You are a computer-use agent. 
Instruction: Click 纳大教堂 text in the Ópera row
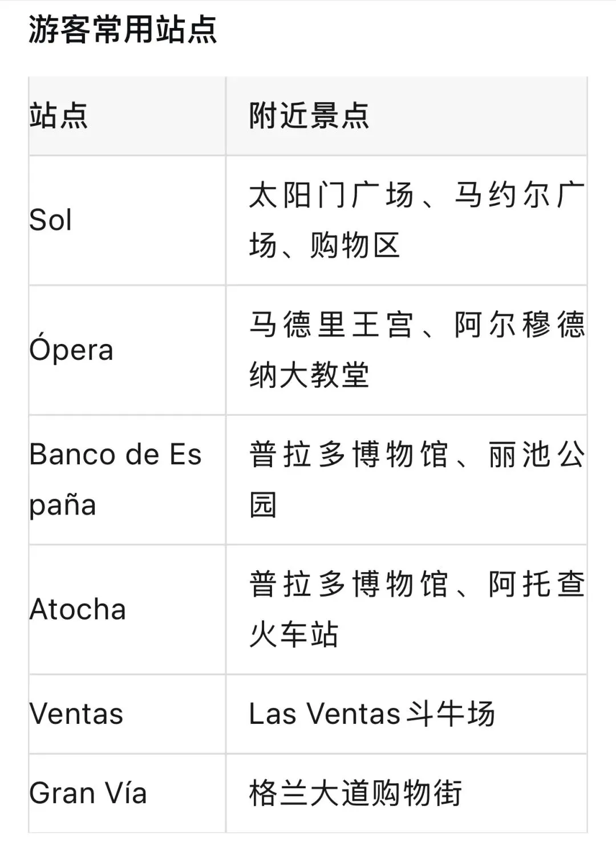tap(309, 376)
